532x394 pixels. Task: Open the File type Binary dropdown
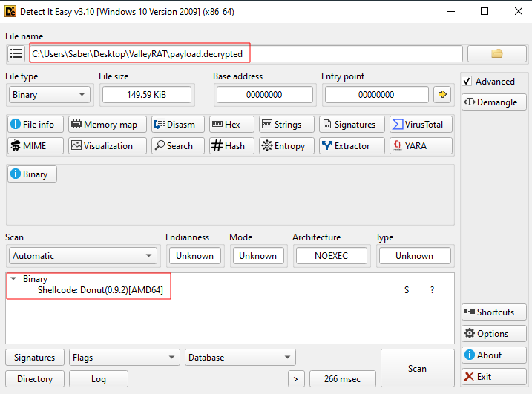click(x=50, y=95)
